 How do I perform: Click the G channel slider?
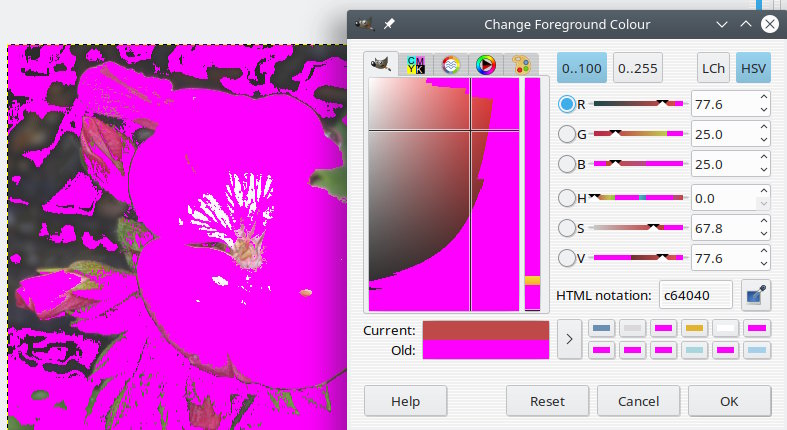click(638, 133)
